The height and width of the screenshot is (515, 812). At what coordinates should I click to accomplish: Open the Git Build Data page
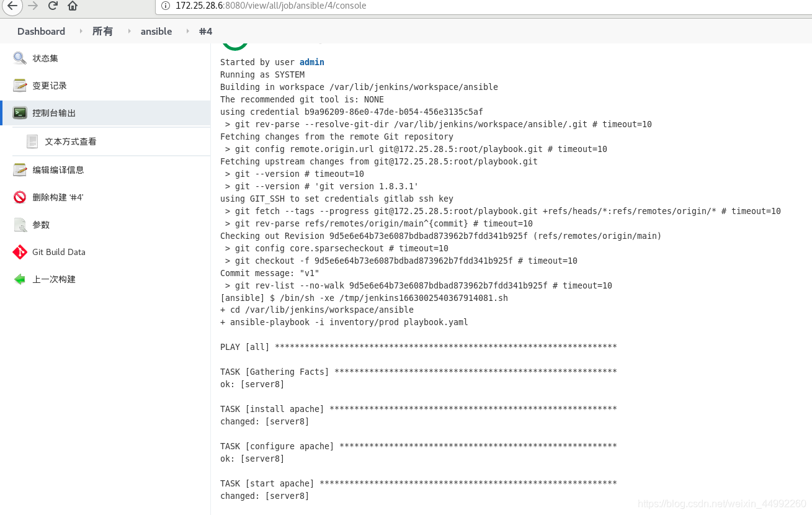pyautogui.click(x=59, y=252)
